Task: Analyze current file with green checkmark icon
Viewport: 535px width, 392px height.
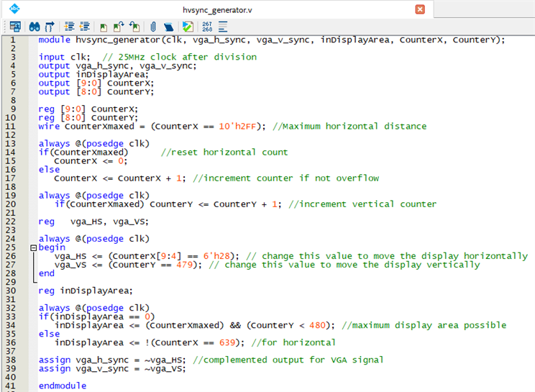Action: coord(188,27)
